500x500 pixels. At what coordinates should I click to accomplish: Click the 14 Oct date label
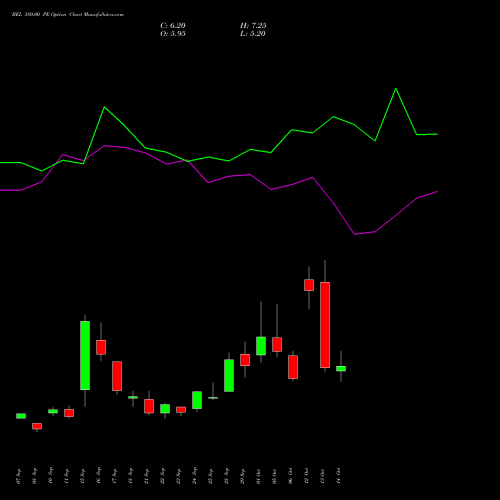tap(339, 476)
